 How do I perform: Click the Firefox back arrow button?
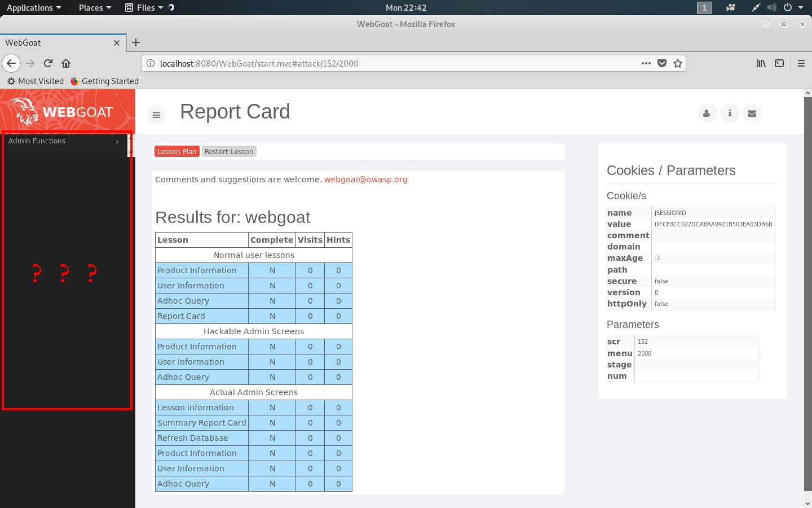(11, 63)
